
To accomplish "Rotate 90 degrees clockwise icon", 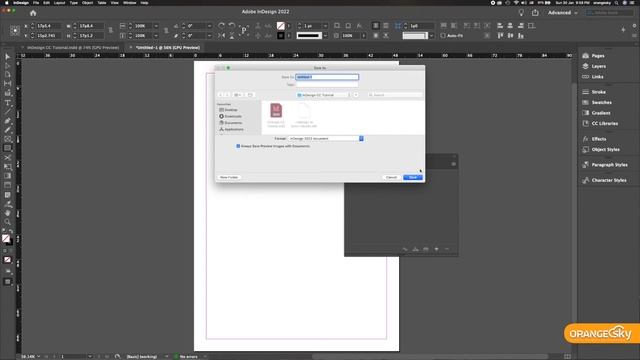I will click(221, 26).
